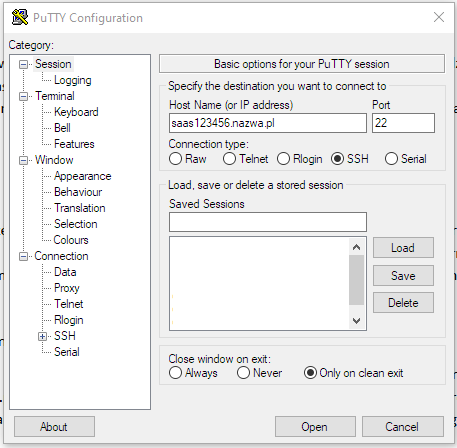Select Logging under Session
This screenshot has height=448, width=457.
tap(73, 80)
